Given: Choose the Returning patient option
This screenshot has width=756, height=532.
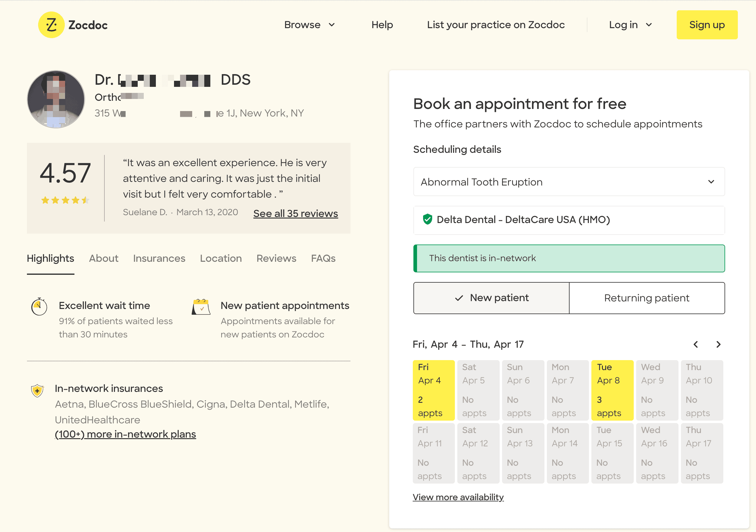Looking at the screenshot, I should 646,298.
